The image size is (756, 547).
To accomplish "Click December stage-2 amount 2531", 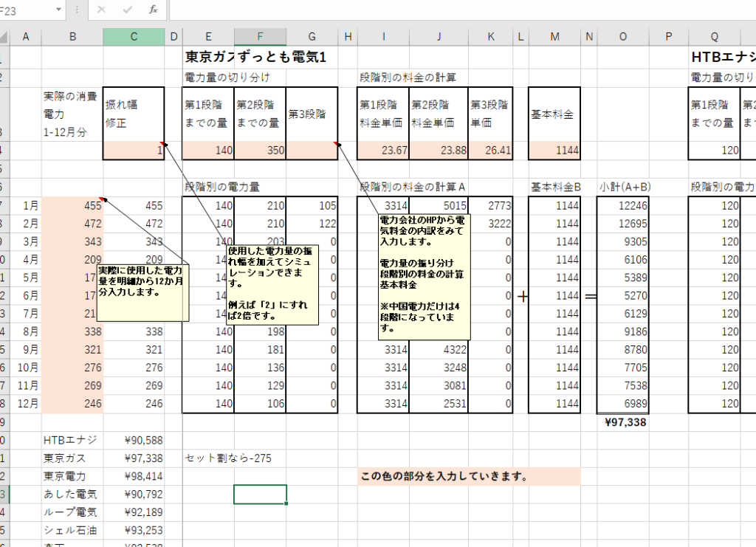I will click(439, 404).
